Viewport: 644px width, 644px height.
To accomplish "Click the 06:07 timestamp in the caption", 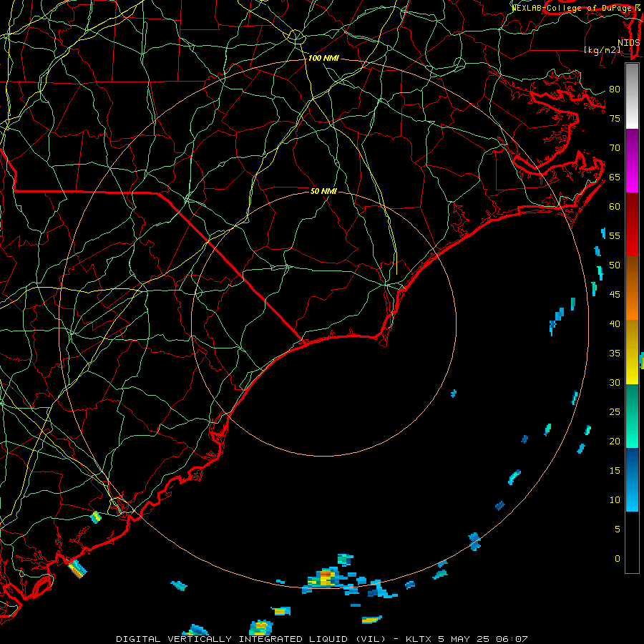I will [x=512, y=639].
